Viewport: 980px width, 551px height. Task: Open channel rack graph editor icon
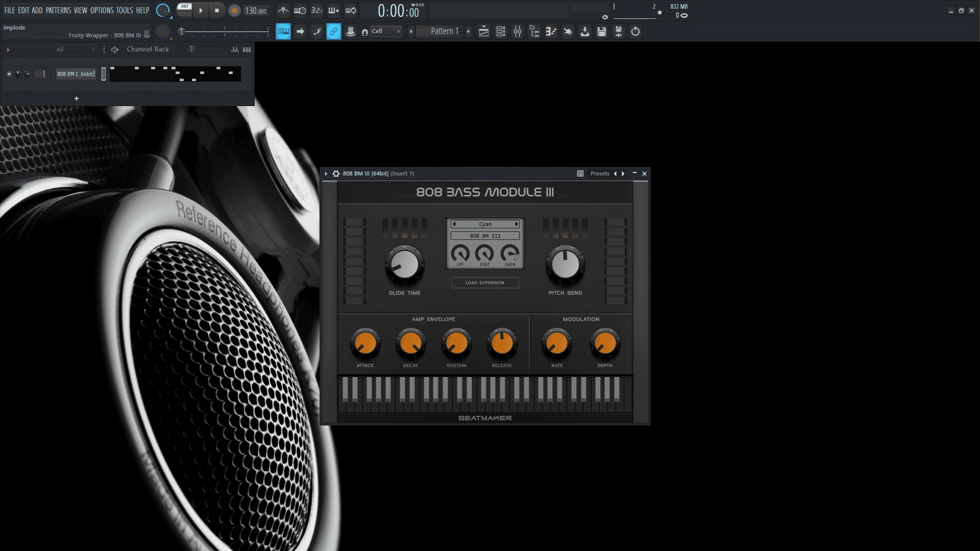[x=235, y=49]
